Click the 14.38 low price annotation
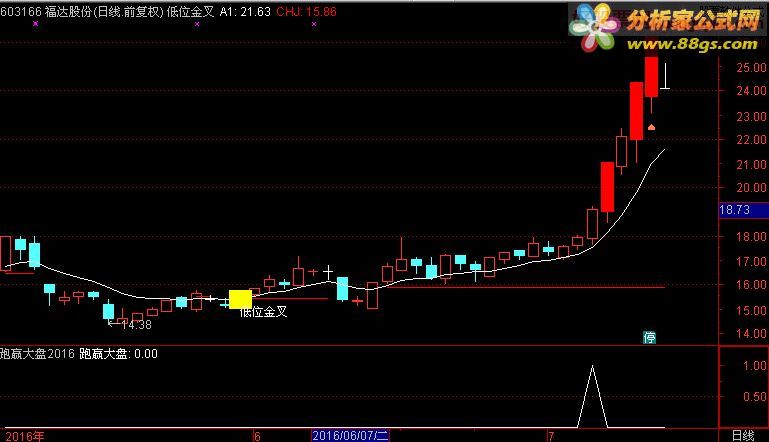Image resolution: width=769 pixels, height=442 pixels. tap(130, 324)
